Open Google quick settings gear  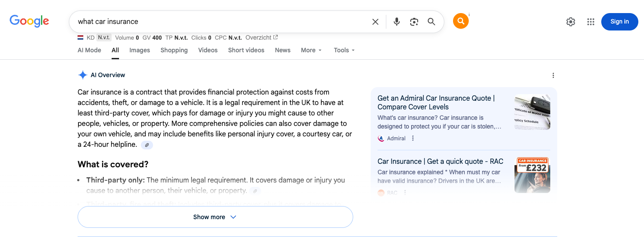coord(570,22)
